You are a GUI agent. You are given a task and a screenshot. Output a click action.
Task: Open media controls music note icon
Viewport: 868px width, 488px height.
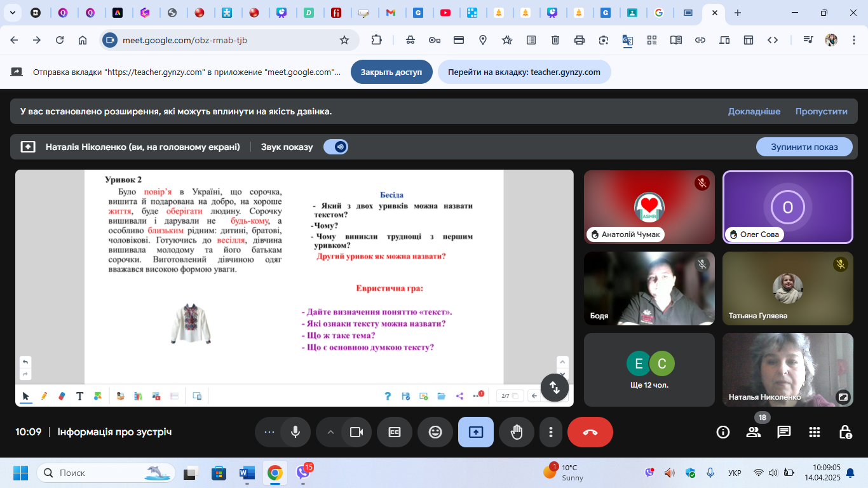(808, 40)
